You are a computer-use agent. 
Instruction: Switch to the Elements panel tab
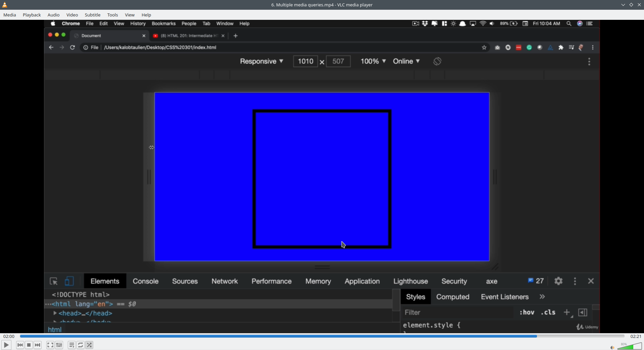105,281
